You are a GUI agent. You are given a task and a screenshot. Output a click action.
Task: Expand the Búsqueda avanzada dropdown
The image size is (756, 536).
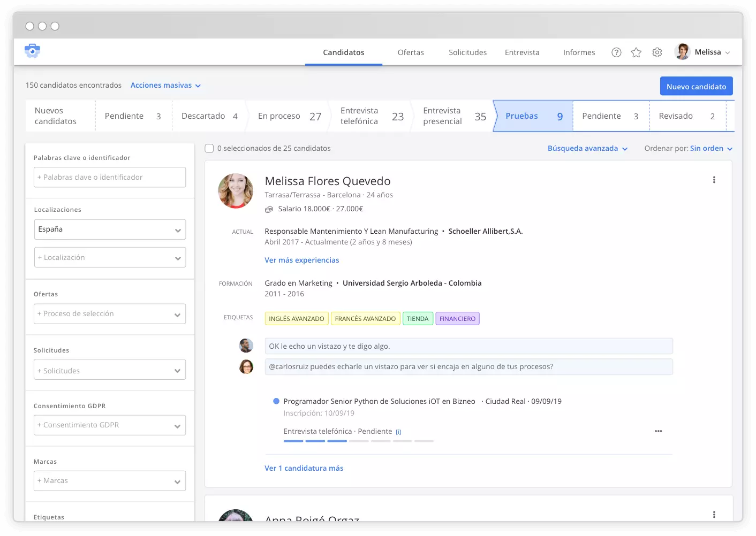[x=587, y=148]
